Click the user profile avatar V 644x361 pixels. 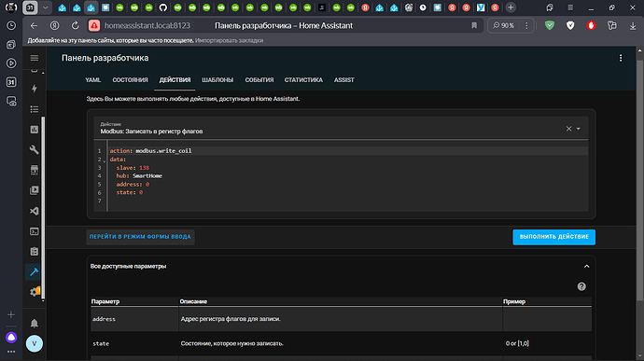click(x=35, y=343)
